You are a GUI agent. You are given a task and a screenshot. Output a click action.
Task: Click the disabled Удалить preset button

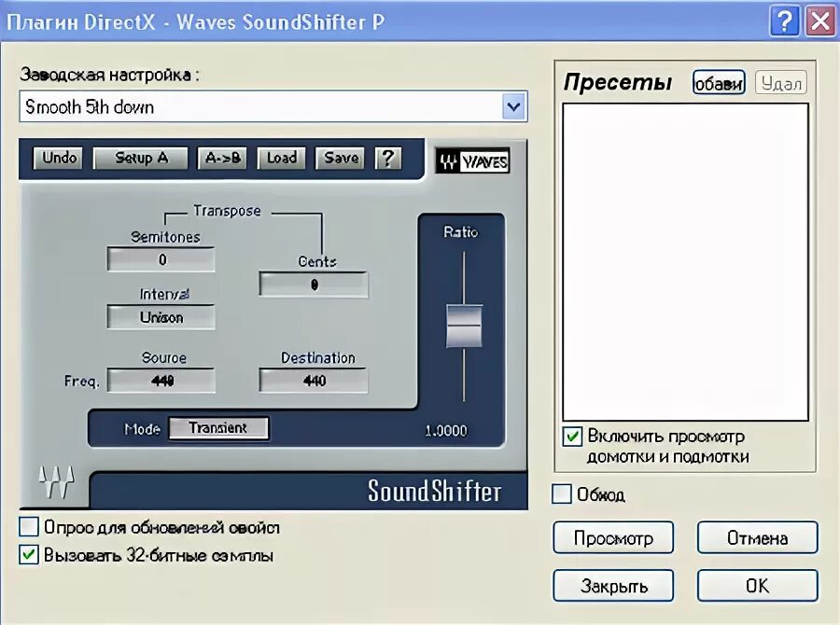(x=781, y=83)
